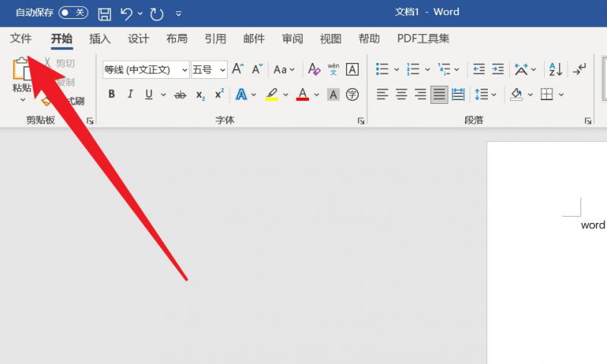The width and height of the screenshot is (607, 364).
Task: Align text right
Action: tap(420, 94)
